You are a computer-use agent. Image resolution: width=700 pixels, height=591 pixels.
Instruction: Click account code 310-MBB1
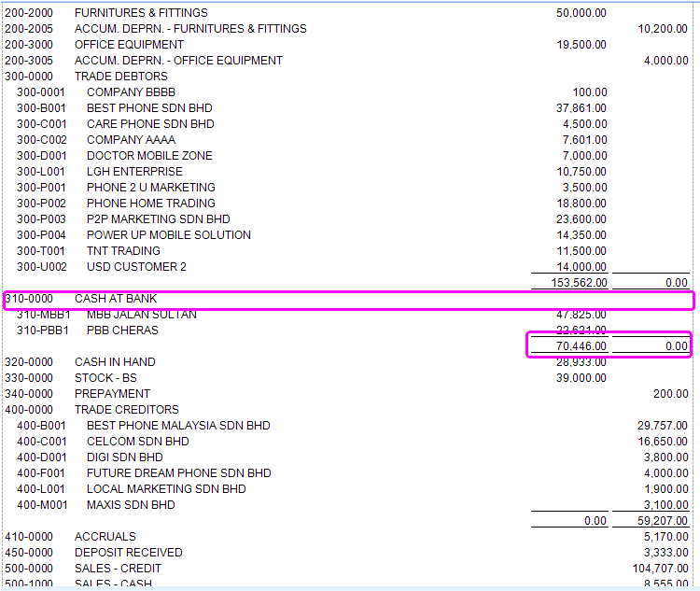tap(44, 315)
